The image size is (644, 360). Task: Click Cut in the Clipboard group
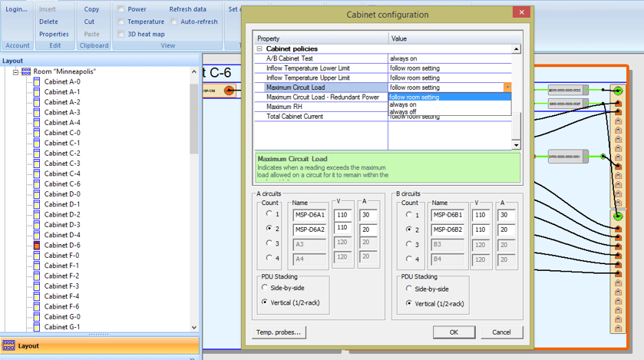(x=89, y=21)
